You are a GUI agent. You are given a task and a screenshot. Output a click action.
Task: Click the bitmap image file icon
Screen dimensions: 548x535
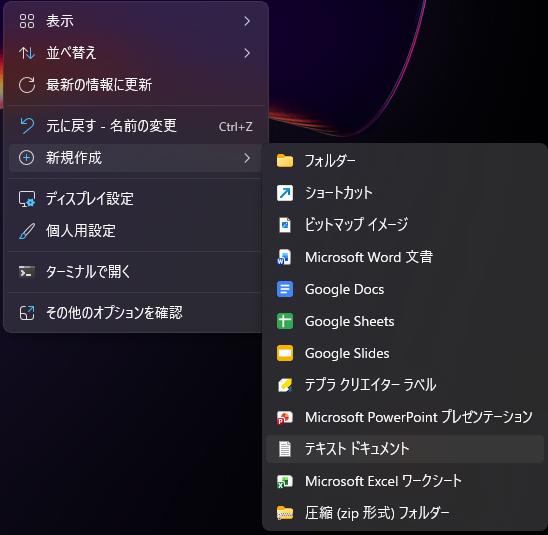pyautogui.click(x=285, y=225)
